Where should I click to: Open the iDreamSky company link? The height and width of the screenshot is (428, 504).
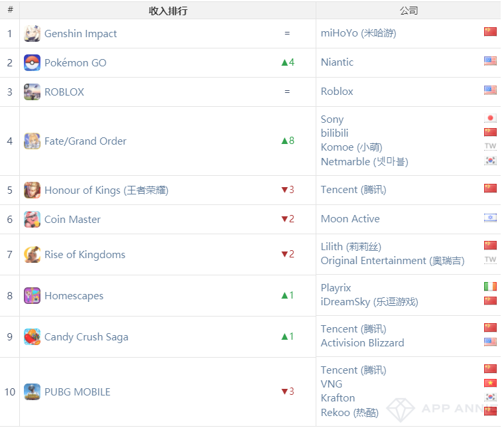369,302
